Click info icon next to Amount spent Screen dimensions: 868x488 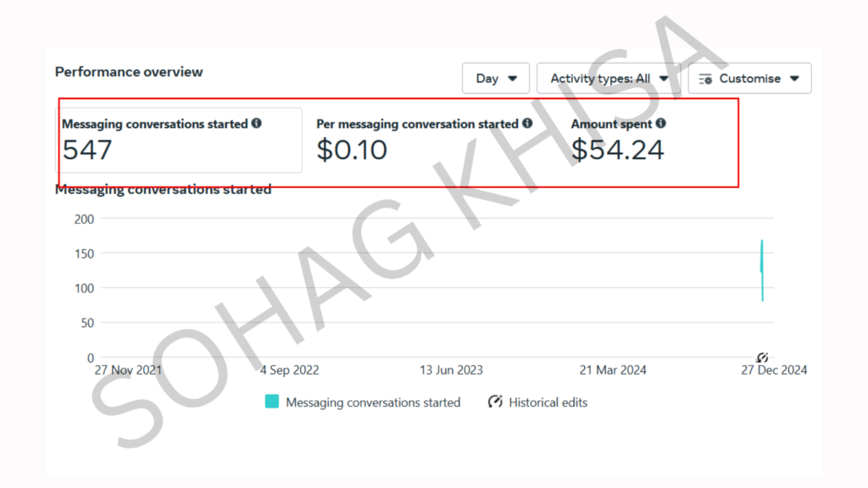[661, 124]
